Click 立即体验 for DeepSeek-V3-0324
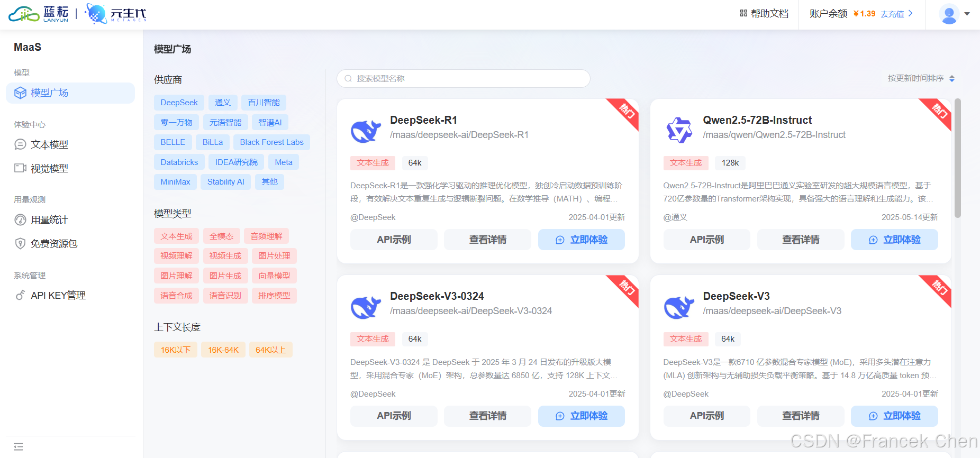This screenshot has height=458, width=980. 582,416
